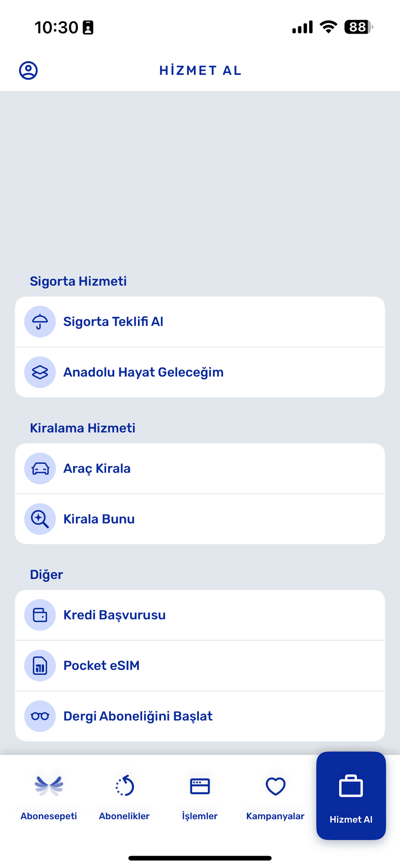Tap the umbrella insurance icon
Image resolution: width=400 pixels, height=868 pixels.
pos(40,321)
